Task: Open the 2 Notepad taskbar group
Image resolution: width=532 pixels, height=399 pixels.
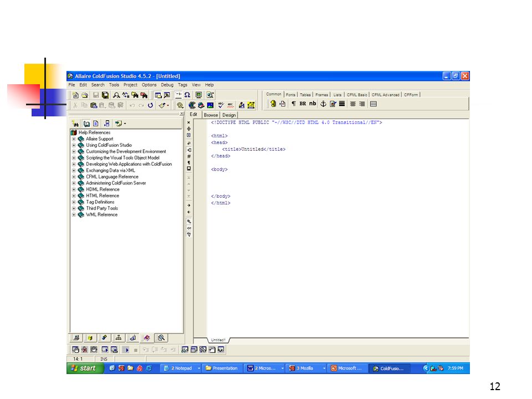Action: pos(182,368)
